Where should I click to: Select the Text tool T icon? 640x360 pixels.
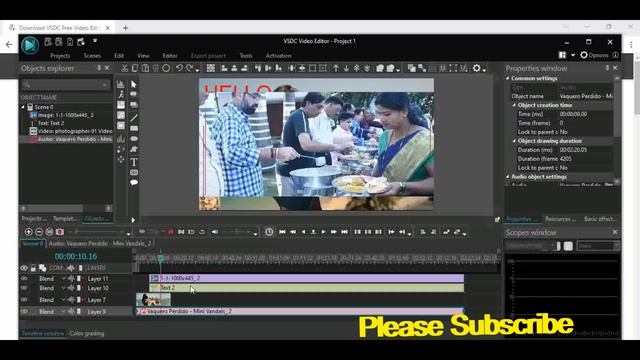[x=133, y=162]
